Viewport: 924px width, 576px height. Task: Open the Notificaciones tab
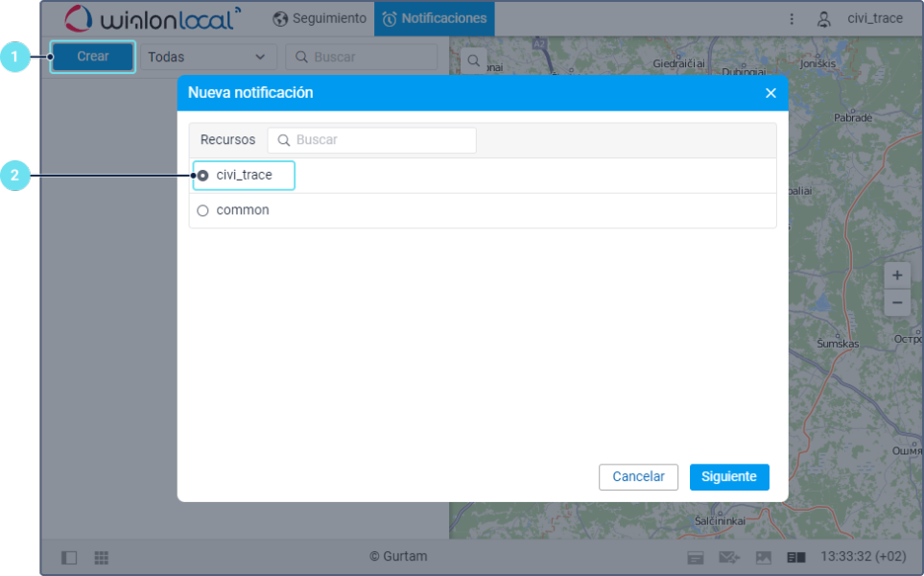tap(434, 18)
